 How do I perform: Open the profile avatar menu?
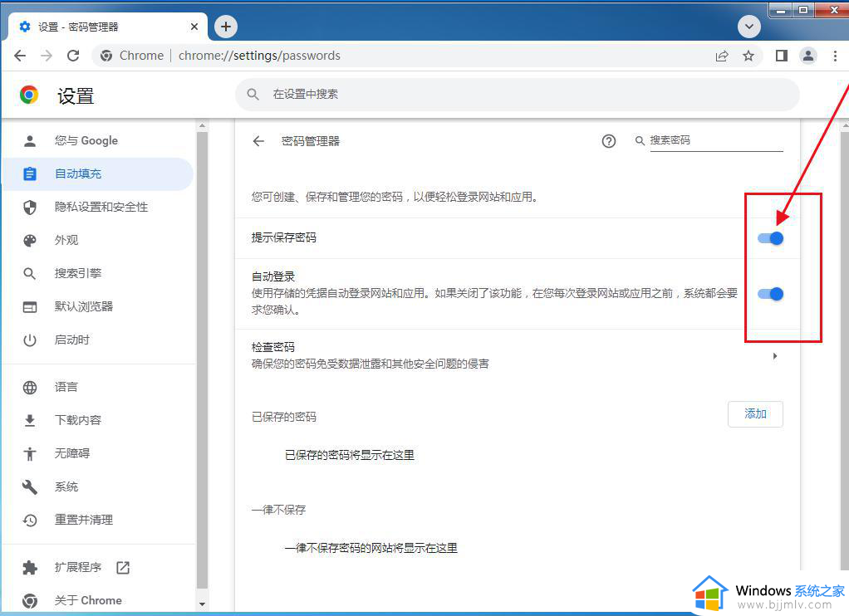pyautogui.click(x=807, y=56)
